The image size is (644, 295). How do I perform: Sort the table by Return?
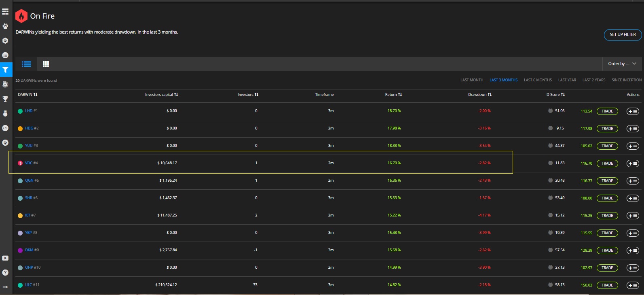[x=393, y=95]
